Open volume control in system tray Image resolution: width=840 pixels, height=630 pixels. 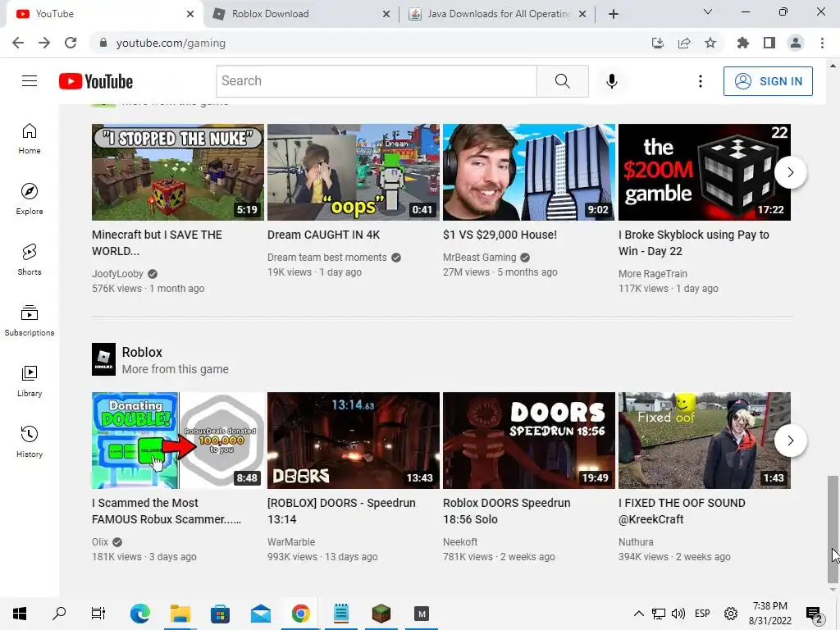pyautogui.click(x=678, y=614)
